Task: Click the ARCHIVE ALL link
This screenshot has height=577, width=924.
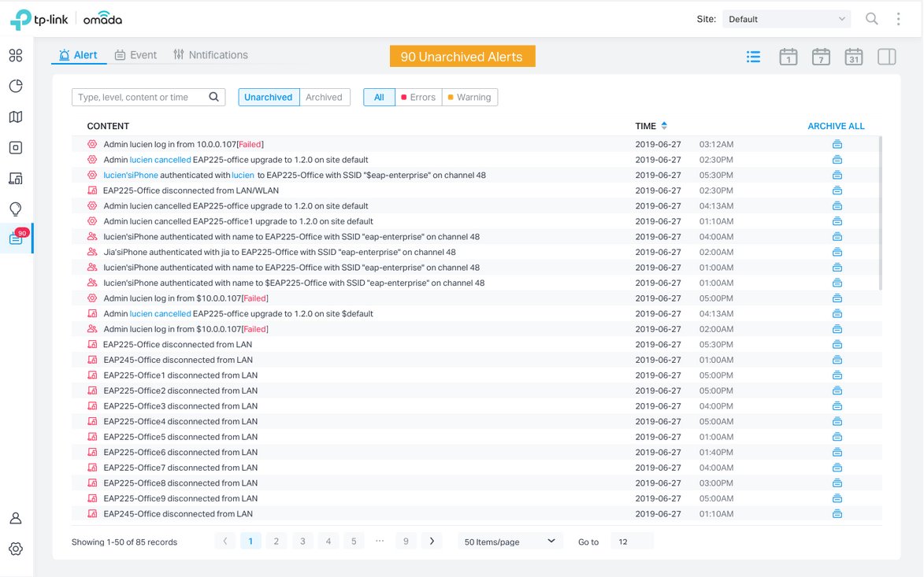Action: (x=836, y=126)
